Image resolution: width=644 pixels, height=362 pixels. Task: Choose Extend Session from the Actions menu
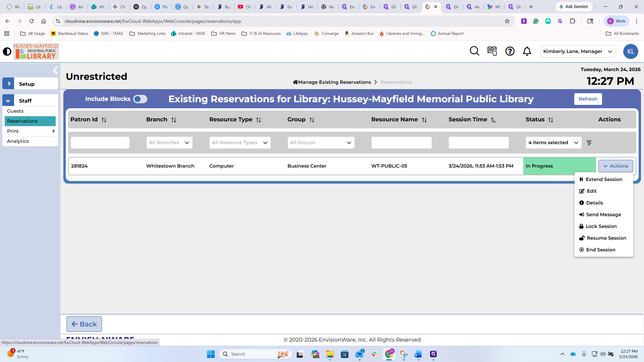pos(604,180)
